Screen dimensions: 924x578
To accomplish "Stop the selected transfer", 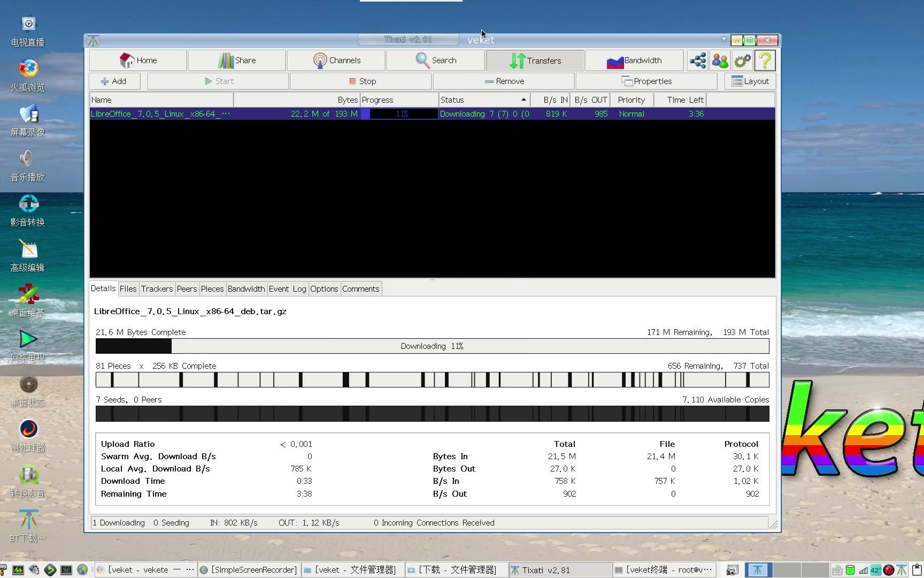I will click(x=361, y=81).
